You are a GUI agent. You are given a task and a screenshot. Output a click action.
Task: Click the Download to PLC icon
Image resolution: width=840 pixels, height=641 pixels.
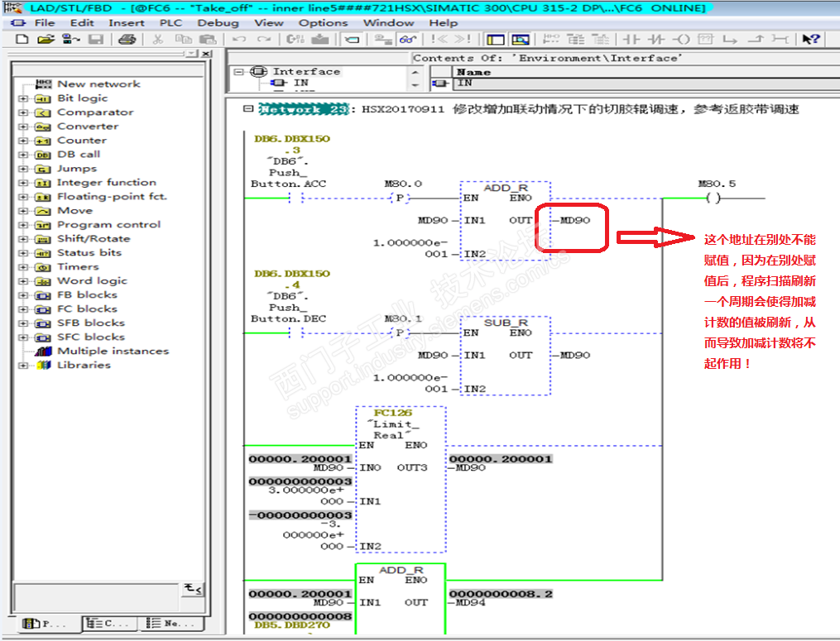point(320,39)
